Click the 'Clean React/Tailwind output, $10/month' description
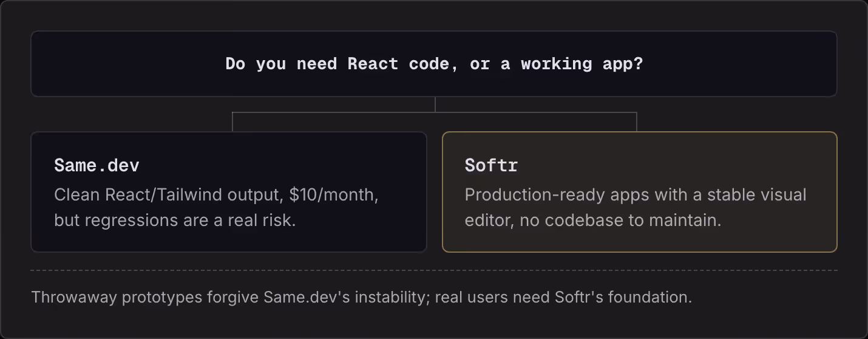The image size is (868, 339). (x=216, y=207)
